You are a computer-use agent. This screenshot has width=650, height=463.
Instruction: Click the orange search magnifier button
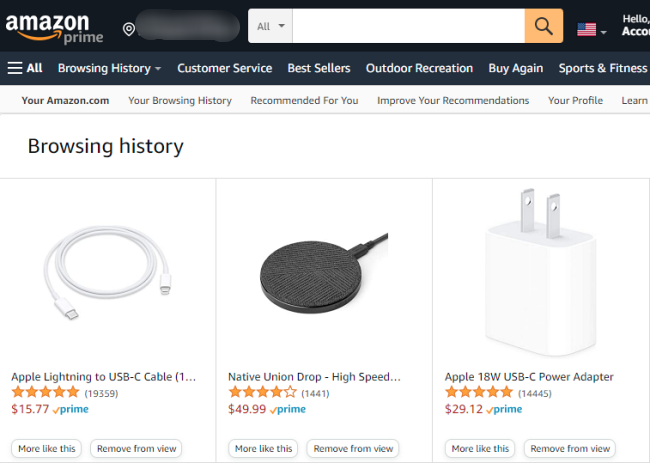pyautogui.click(x=544, y=26)
